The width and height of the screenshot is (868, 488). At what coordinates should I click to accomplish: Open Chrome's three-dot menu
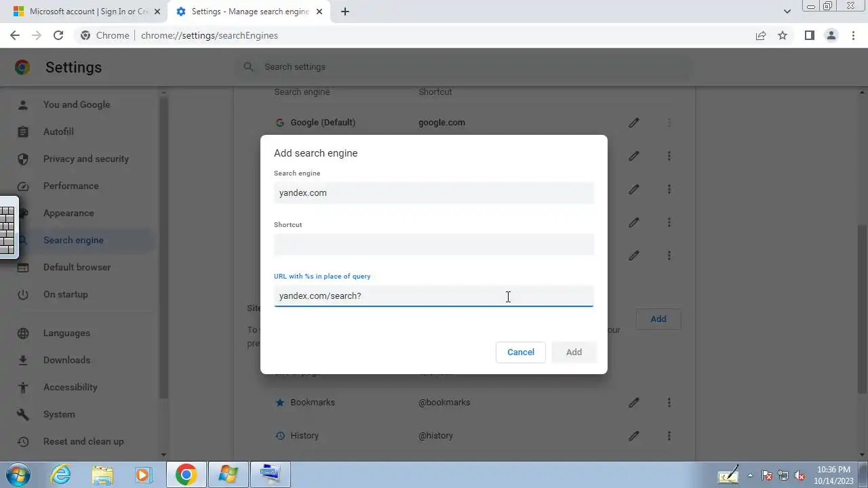(853, 35)
